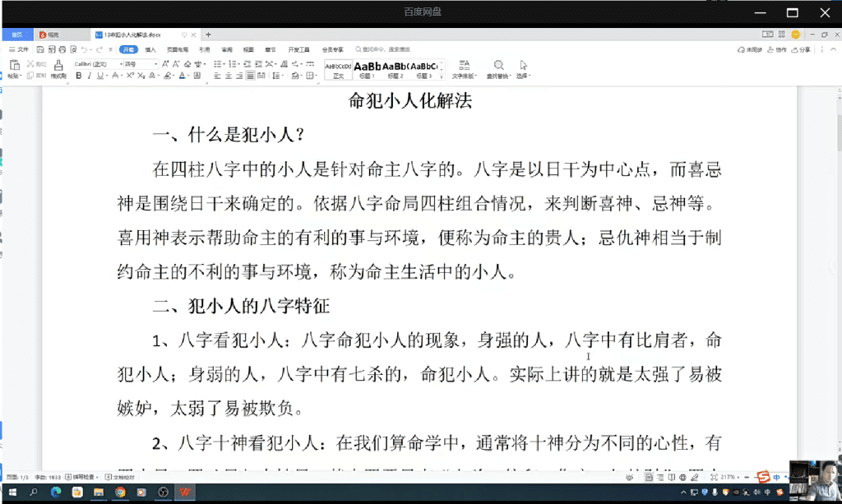Expand the styles gallery dropdown arrow
Image resolution: width=842 pixels, height=504 pixels.
(442, 75)
